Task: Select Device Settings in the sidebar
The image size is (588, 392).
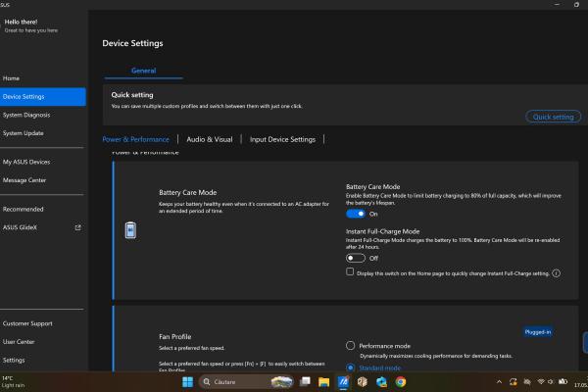Action: pyautogui.click(x=43, y=96)
